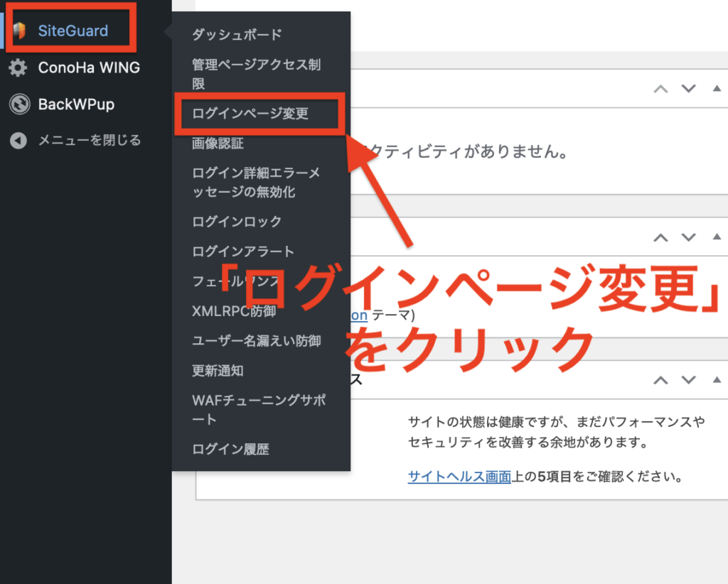View ログイン履歴 page

230,449
